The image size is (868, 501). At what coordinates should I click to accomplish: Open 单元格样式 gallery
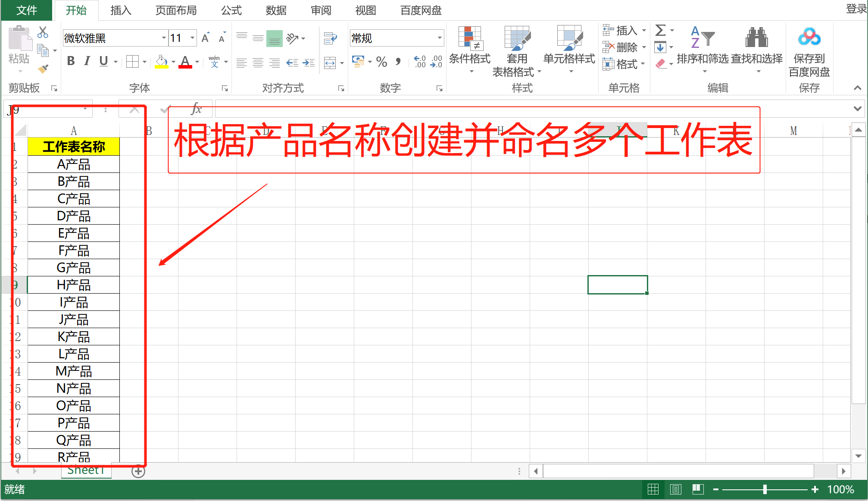(x=569, y=50)
